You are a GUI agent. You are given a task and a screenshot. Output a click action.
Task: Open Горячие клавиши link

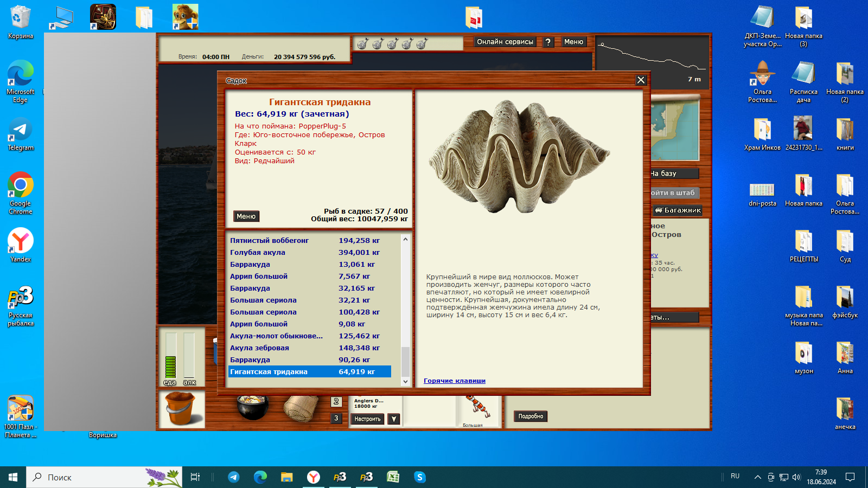[455, 381]
